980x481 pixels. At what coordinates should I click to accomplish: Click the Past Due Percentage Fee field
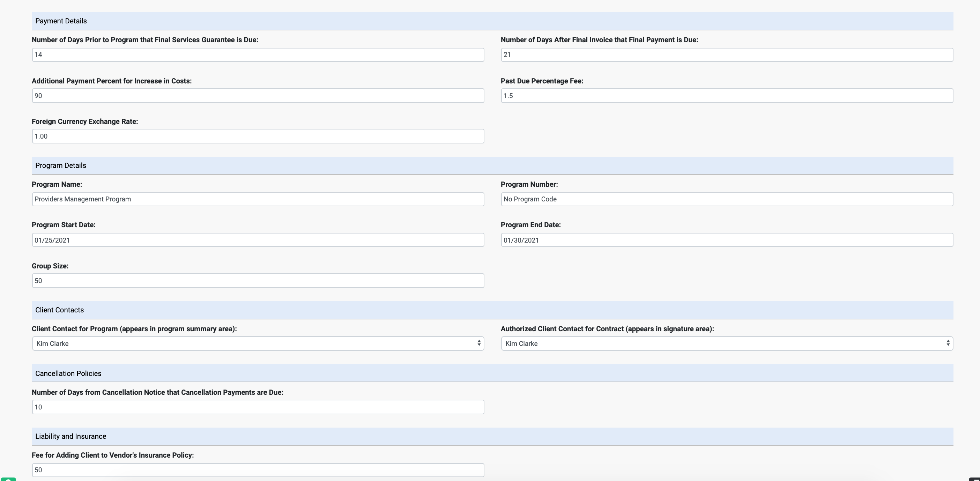pyautogui.click(x=727, y=96)
